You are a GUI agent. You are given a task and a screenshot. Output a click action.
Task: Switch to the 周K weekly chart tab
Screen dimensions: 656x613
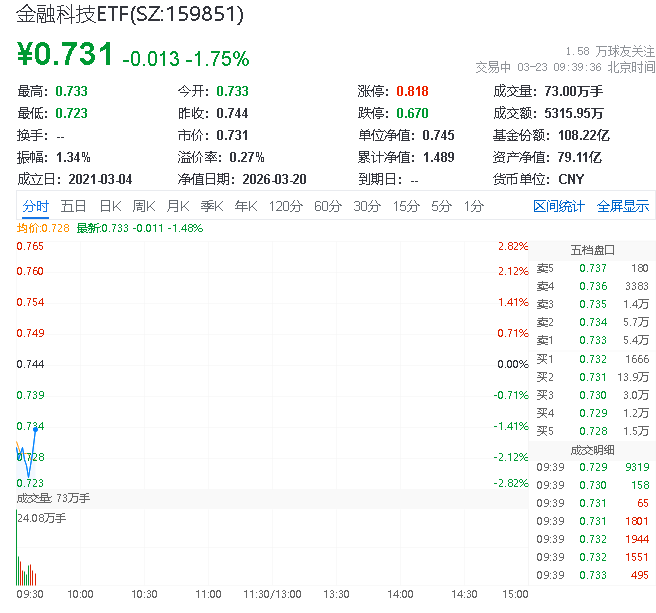pos(144,206)
